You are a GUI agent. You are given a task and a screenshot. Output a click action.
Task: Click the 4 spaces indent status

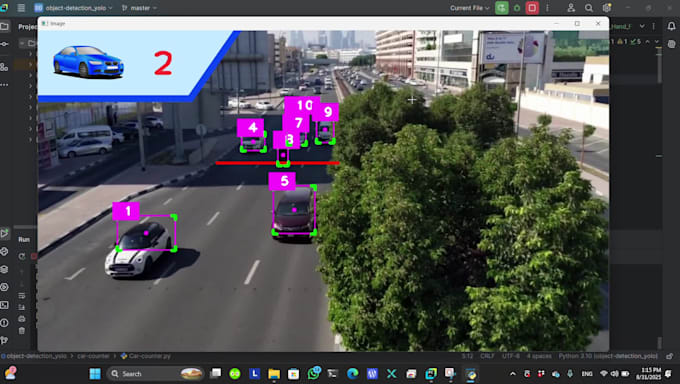539,356
